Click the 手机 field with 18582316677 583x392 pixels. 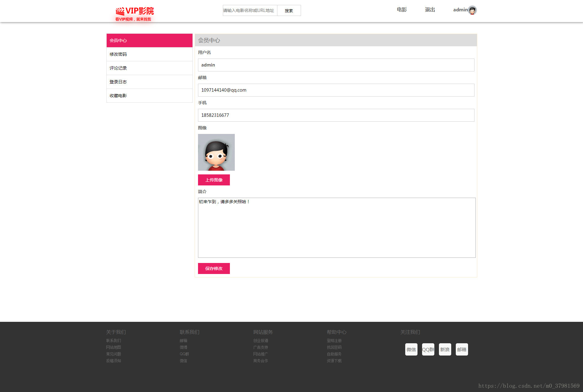(336, 115)
